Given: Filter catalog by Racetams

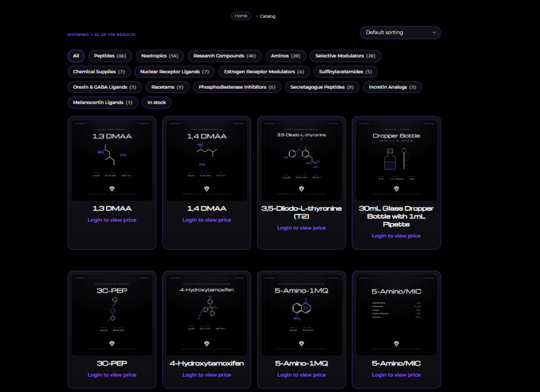Looking at the screenshot, I should coord(167,87).
